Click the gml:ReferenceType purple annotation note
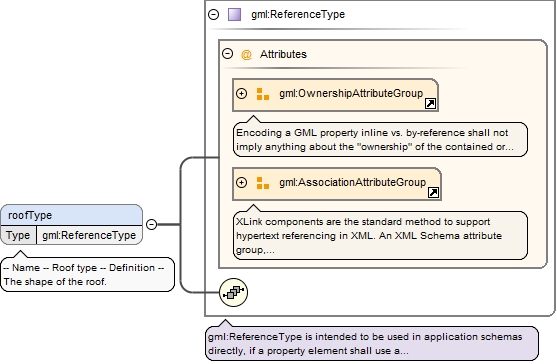The image size is (557, 364). tap(372, 343)
